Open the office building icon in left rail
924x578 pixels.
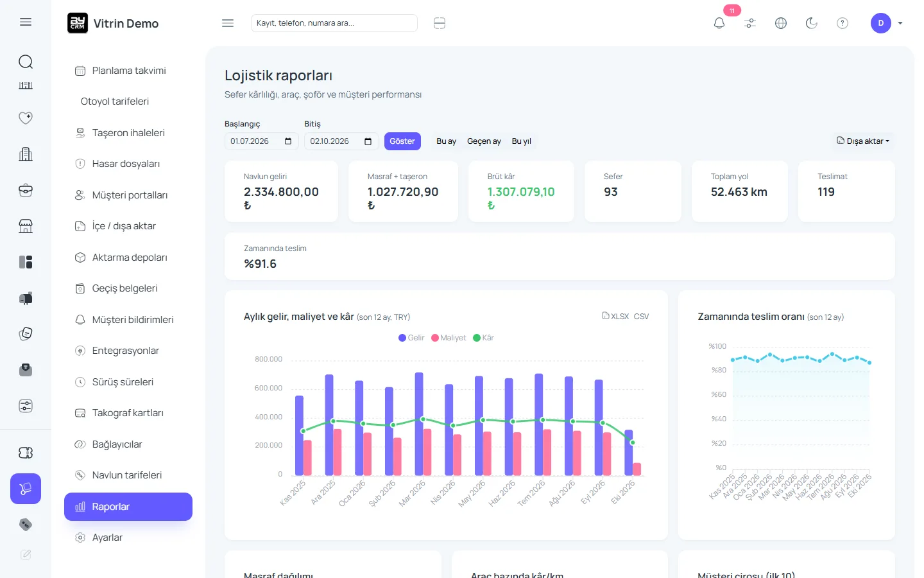(26, 154)
